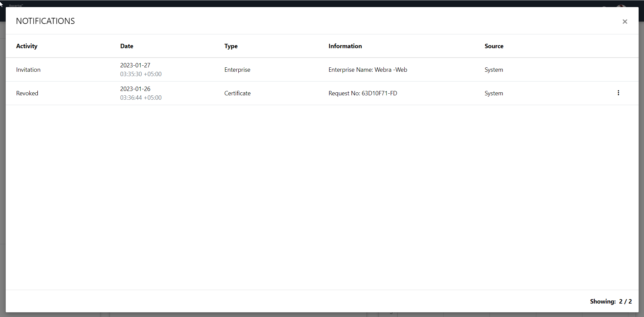Click the 2023-01-26 date cell
The height and width of the screenshot is (317, 644).
(x=135, y=89)
